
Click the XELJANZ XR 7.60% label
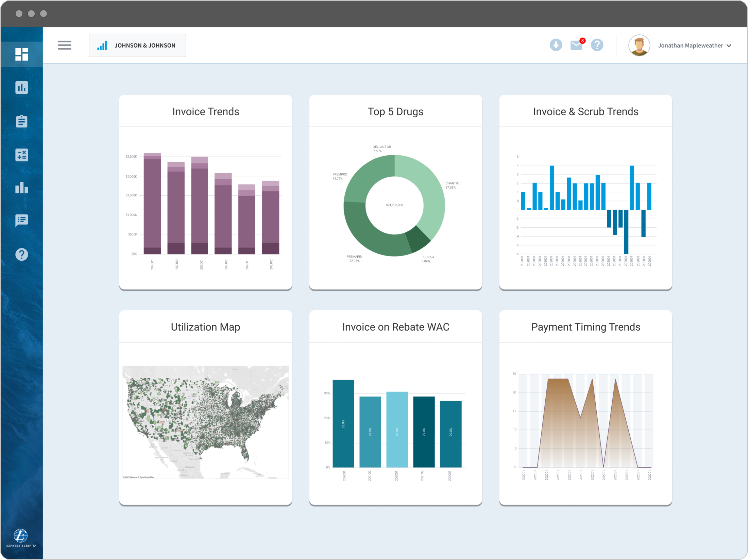(382, 149)
